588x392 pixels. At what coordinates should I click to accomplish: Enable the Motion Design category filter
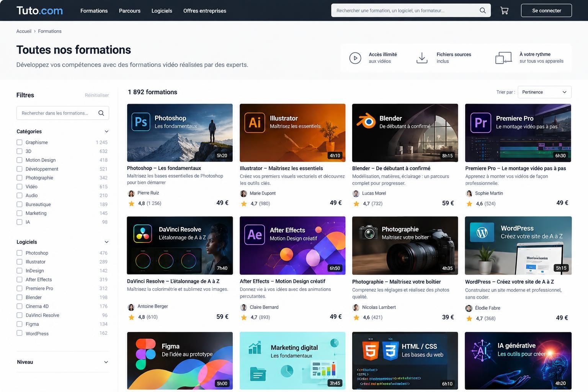coord(20,160)
